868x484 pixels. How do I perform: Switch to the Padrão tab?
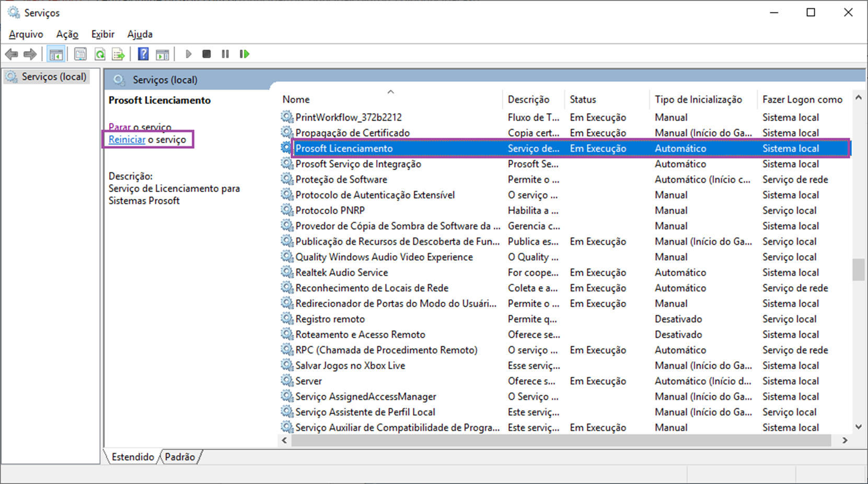180,457
